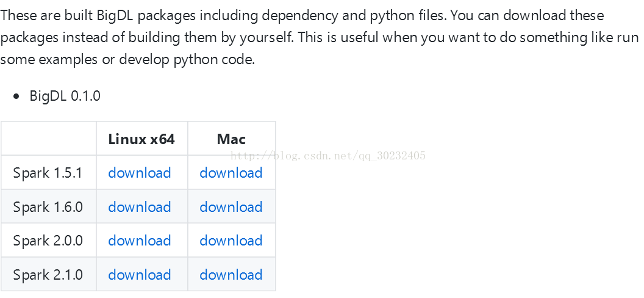Click the Linux x64 column header
Image resolution: width=644 pixels, height=298 pixels.
coord(141,139)
